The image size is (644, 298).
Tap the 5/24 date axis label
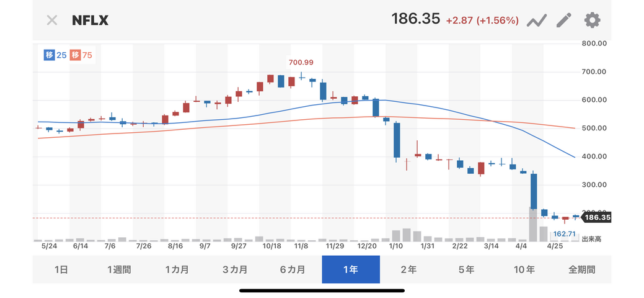point(49,246)
